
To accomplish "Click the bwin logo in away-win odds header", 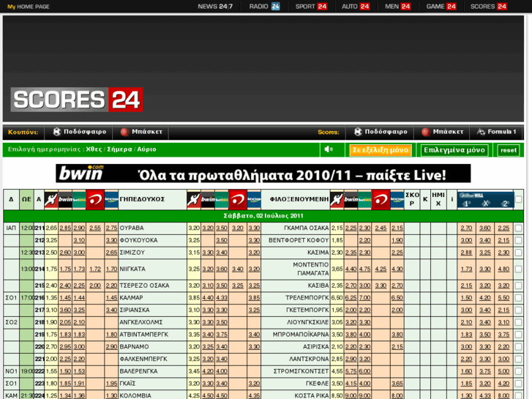I will point(351,199).
